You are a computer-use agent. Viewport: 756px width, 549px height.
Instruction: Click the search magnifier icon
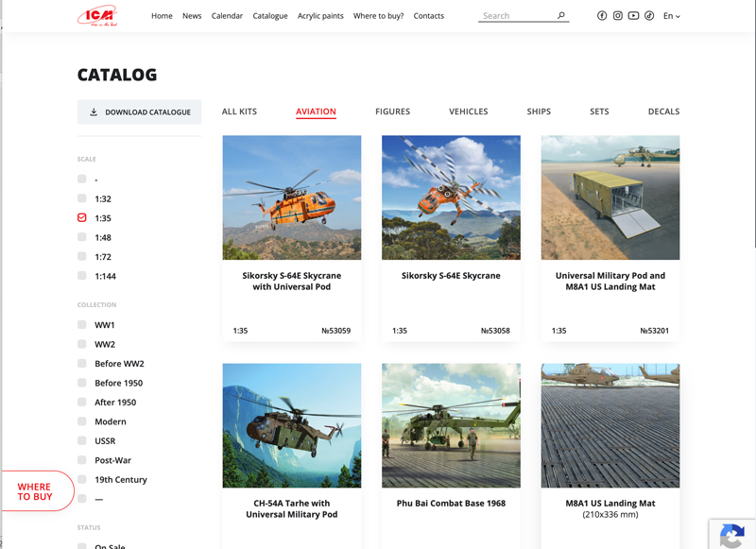[x=560, y=15]
